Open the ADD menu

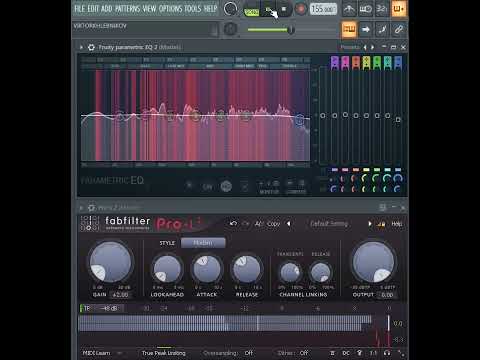pyautogui.click(x=106, y=8)
